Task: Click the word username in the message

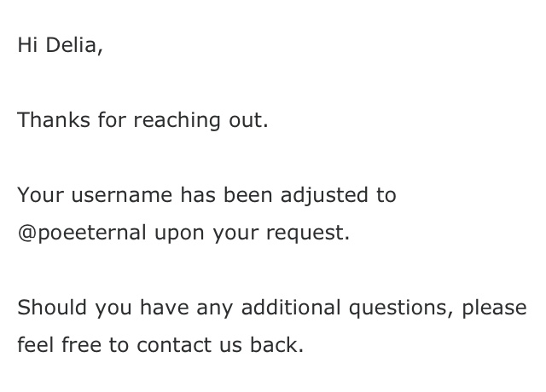Action: point(122,195)
